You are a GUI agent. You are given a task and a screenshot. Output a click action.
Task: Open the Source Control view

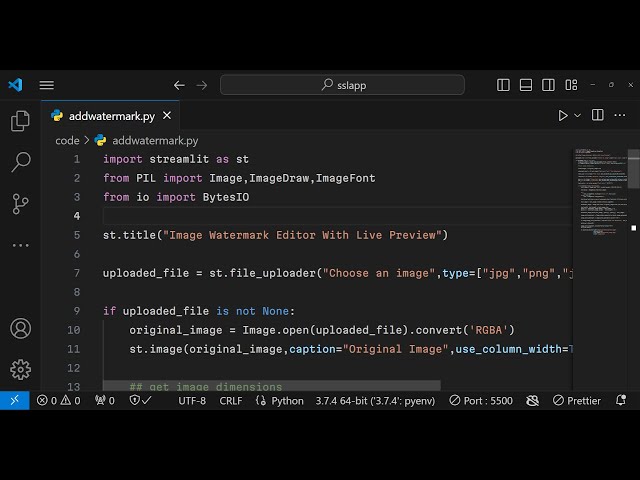click(20, 204)
